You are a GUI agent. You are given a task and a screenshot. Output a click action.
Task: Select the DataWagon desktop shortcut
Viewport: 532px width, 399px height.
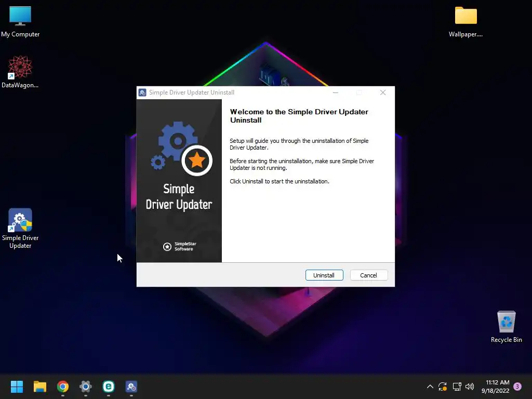[20, 72]
